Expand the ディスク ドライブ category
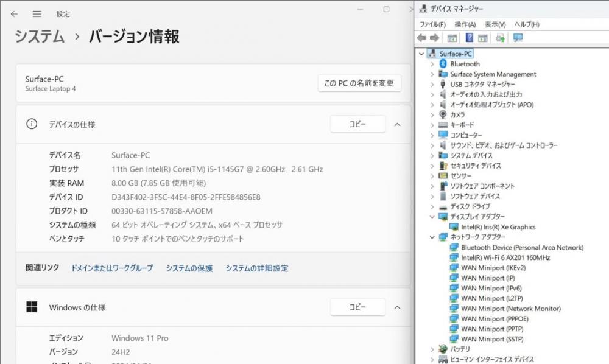The image size is (609, 364). click(x=432, y=206)
